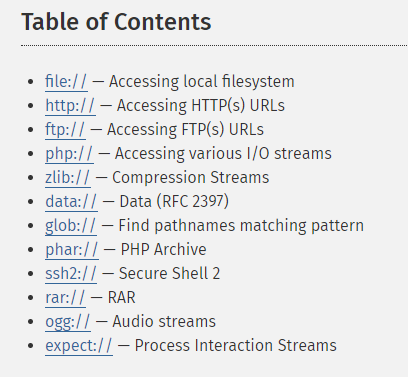This screenshot has height=377, width=408.
Task: Follow the glob:// link
Action: coord(71,226)
